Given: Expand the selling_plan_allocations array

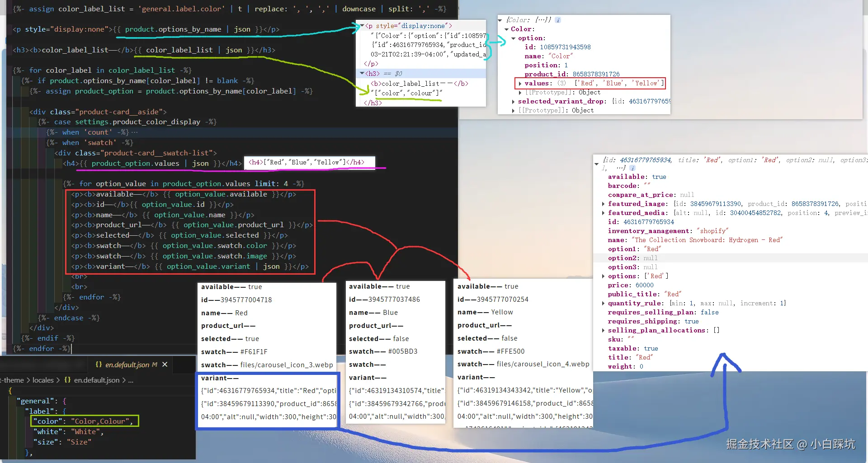Looking at the screenshot, I should pos(604,330).
